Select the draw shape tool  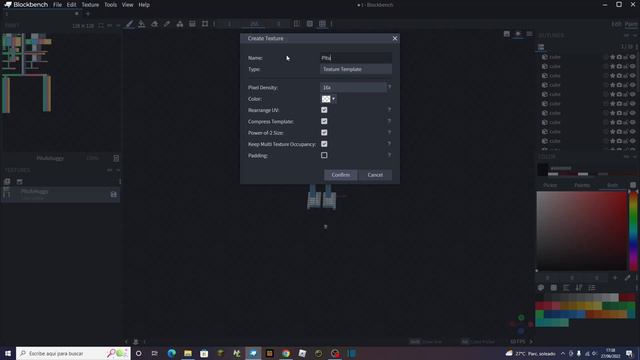[x=180, y=24]
